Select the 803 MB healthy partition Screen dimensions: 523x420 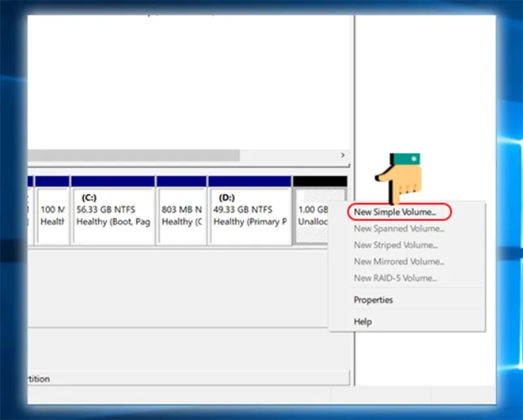coord(182,216)
